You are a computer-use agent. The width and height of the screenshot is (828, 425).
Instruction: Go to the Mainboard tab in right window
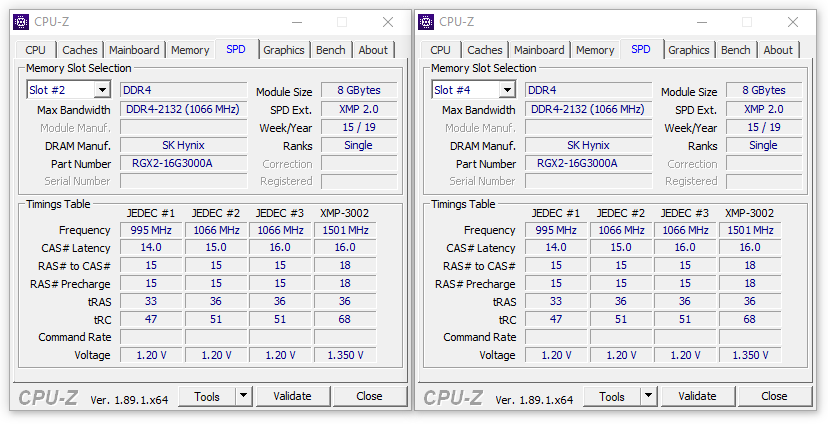point(539,50)
